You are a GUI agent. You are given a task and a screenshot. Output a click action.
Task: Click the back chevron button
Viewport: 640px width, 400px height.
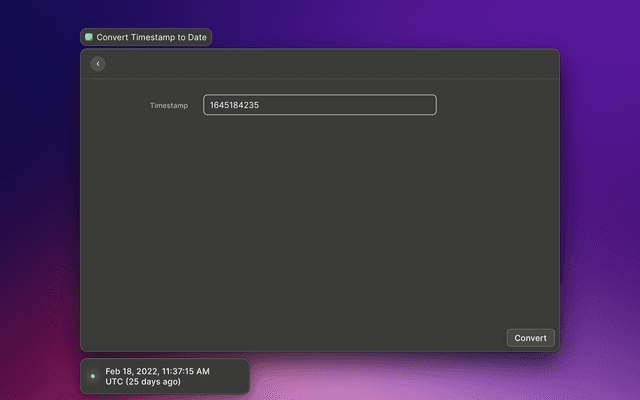point(97,64)
